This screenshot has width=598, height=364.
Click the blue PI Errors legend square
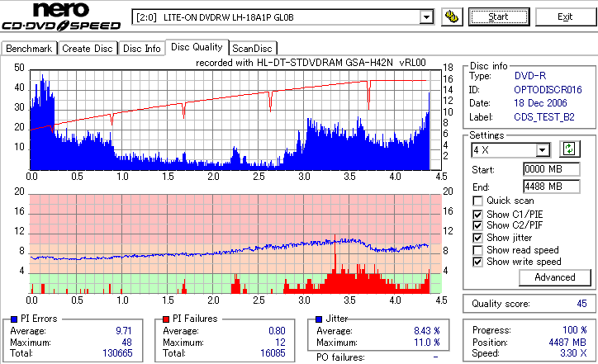[14, 319]
